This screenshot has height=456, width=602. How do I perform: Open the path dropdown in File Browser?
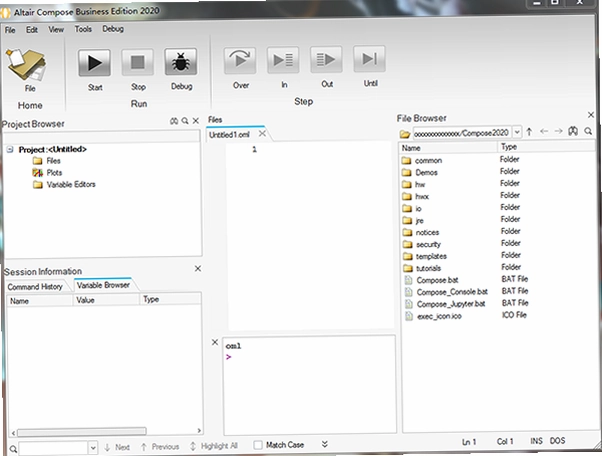click(x=517, y=132)
